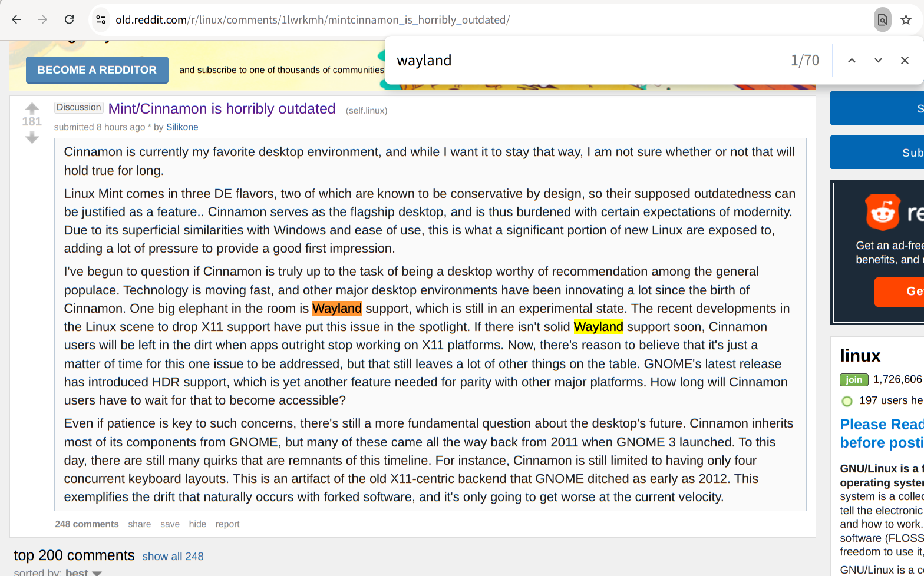Viewport: 924px width, 576px height.
Task: Click the '1,726,606' subscriber count
Action: [x=897, y=379]
